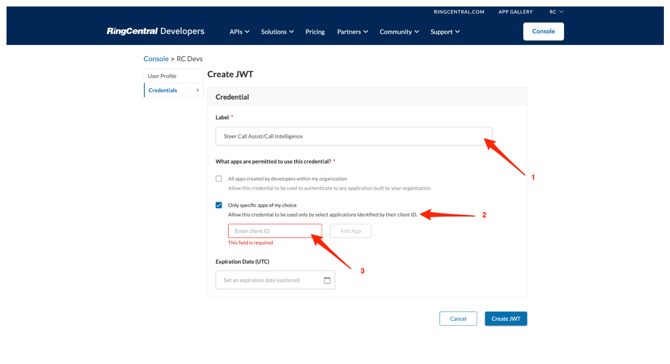
Task: Go to the Pricing page
Action: (315, 32)
